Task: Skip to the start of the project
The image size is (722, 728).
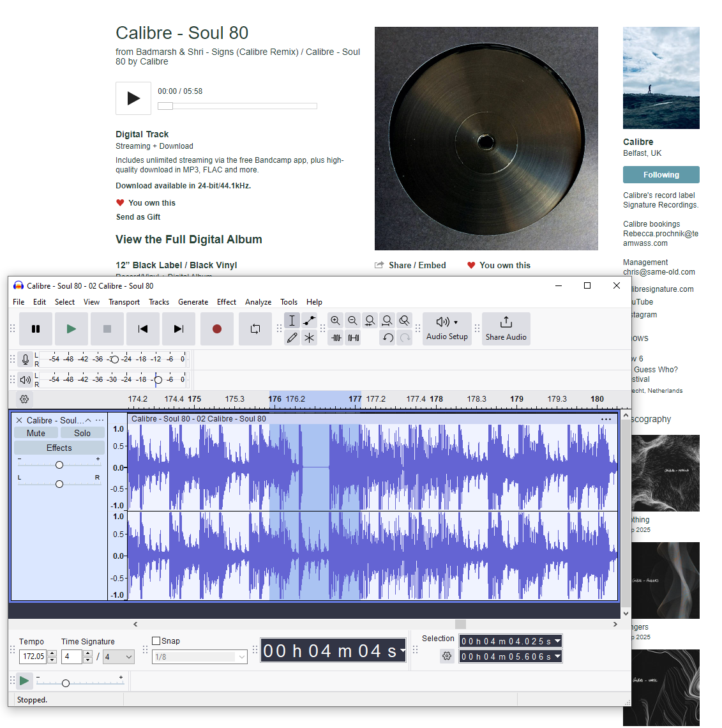Action: 143,329
